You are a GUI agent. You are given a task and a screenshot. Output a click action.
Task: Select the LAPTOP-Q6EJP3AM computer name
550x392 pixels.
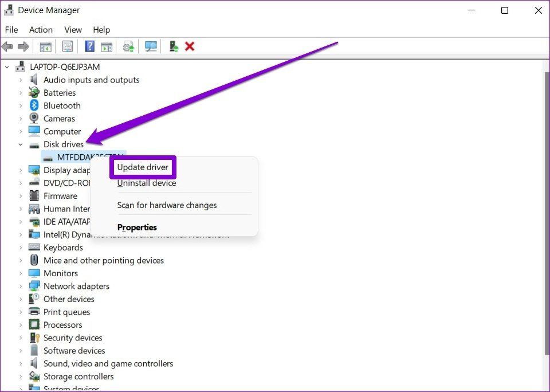(x=65, y=66)
